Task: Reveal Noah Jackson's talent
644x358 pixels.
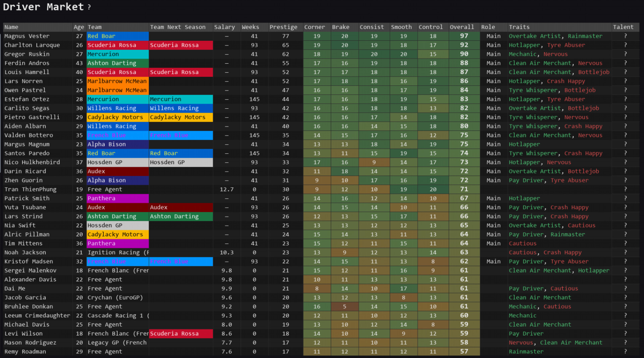Action: pos(625,252)
